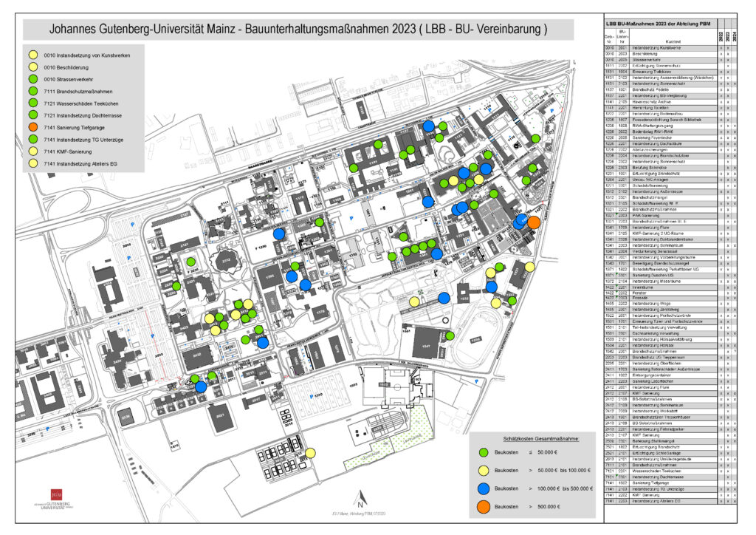
Task: Click the table row 'Instandsetzung Werkstatt'
Action: (x=670, y=411)
